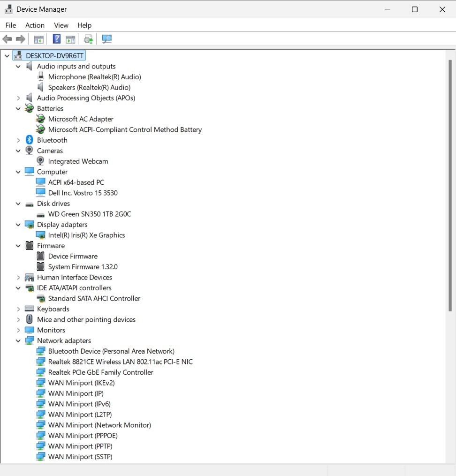
Task: Select System Firmware 1.32.0 entry
Action: click(83, 266)
